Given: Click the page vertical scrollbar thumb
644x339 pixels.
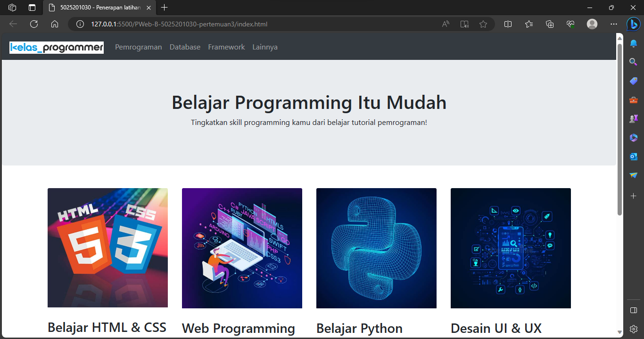Looking at the screenshot, I should click(x=619, y=130).
